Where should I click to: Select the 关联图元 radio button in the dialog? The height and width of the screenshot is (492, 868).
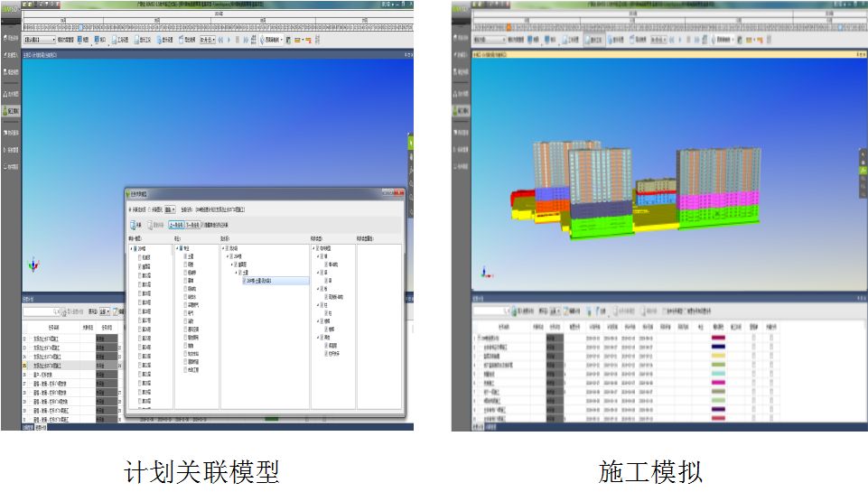pos(152,209)
